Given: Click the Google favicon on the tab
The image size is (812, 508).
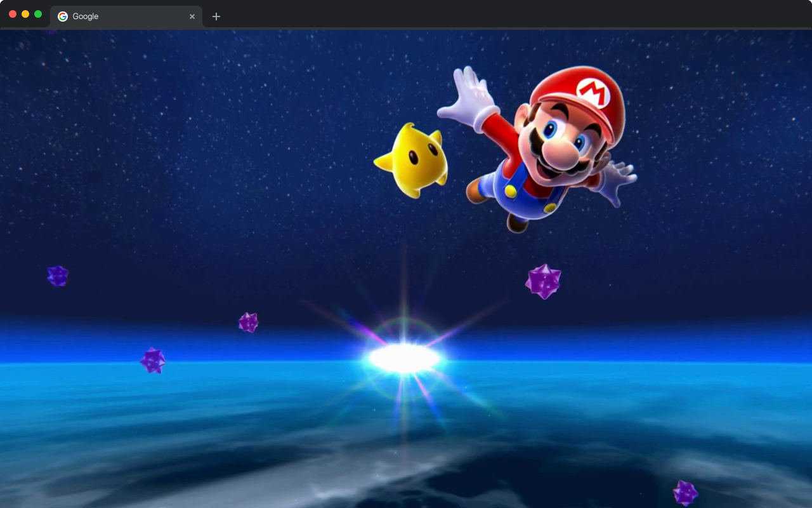Looking at the screenshot, I should 62,17.
